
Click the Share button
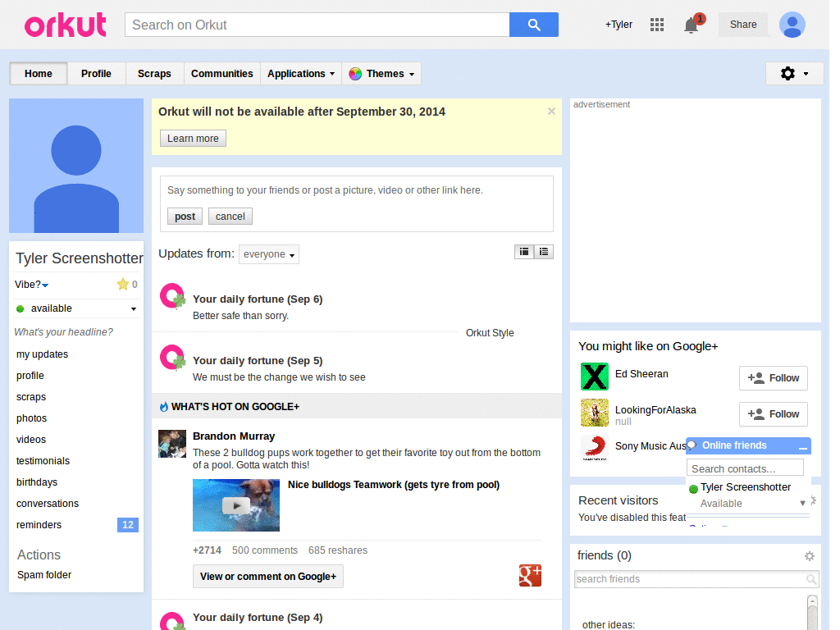(743, 25)
